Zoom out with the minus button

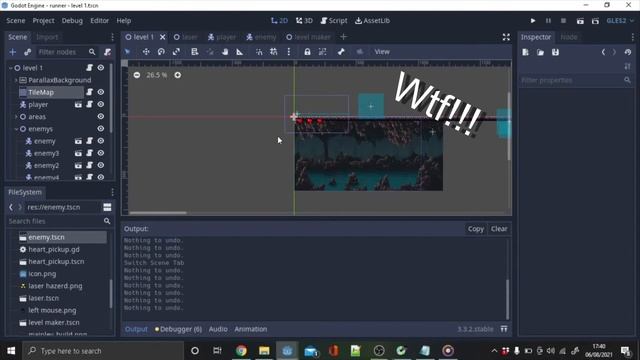tap(137, 75)
